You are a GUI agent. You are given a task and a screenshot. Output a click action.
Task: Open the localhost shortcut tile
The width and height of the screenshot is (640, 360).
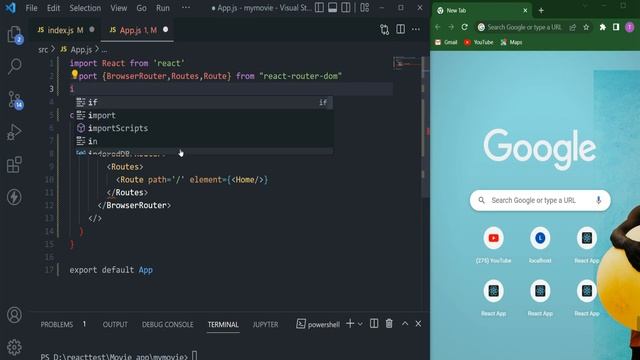click(x=540, y=244)
